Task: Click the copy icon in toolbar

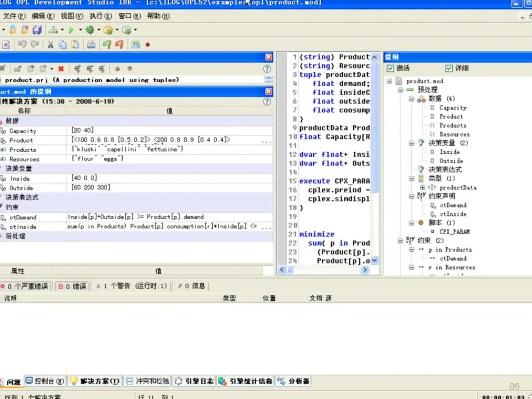Action: pos(63,44)
